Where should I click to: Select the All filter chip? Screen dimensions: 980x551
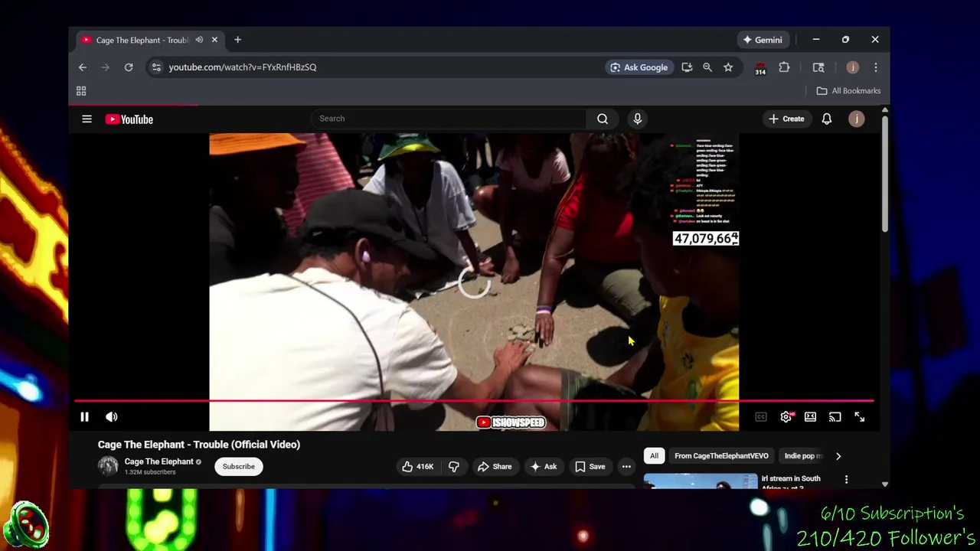tap(654, 456)
